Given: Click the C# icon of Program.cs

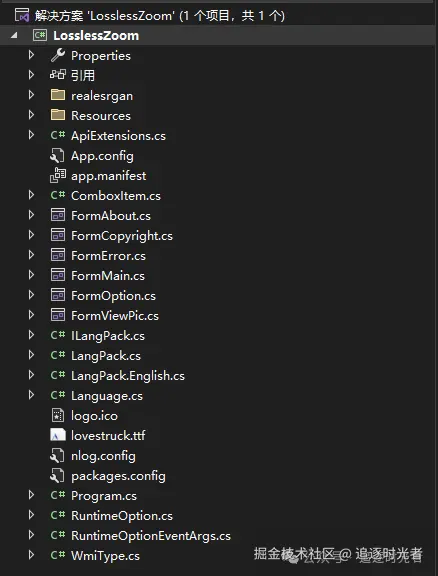Looking at the screenshot, I should click(x=58, y=495).
